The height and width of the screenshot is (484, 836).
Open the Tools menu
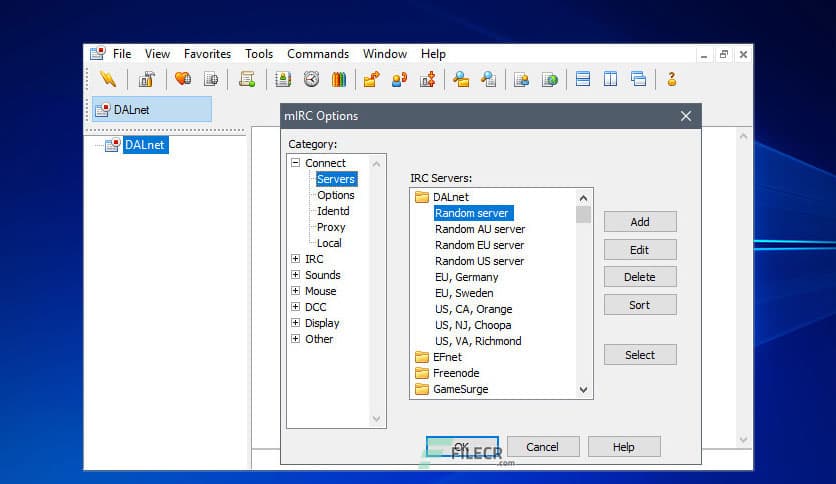(x=259, y=54)
